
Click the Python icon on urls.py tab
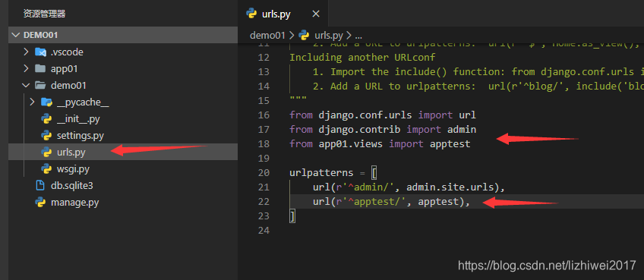tap(251, 14)
